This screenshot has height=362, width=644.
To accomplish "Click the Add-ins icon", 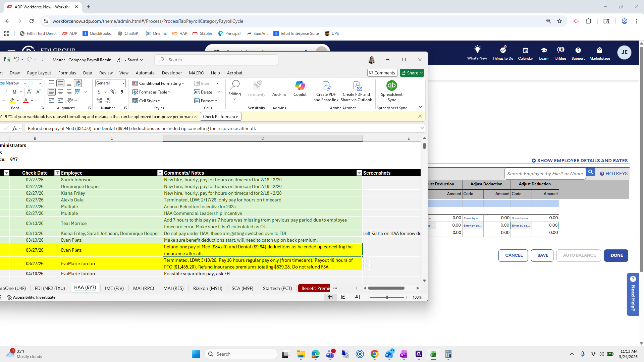I will pyautogui.click(x=279, y=86).
